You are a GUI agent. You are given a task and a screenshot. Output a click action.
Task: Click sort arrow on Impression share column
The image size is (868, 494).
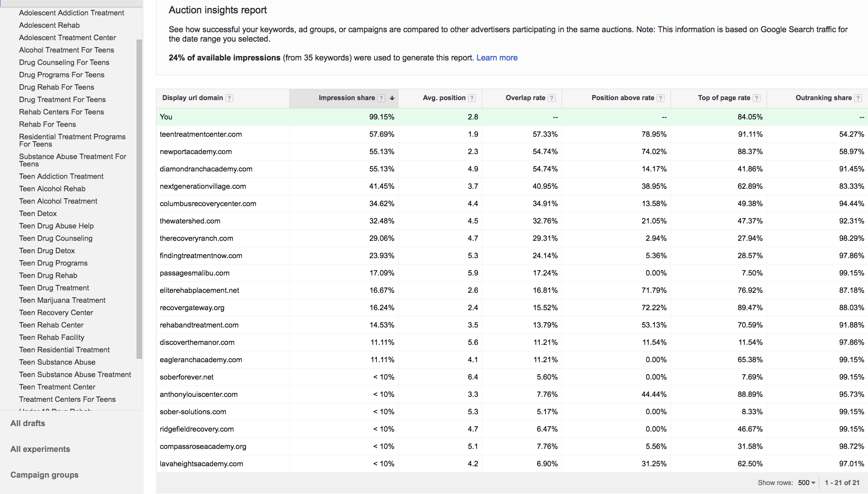click(x=392, y=98)
